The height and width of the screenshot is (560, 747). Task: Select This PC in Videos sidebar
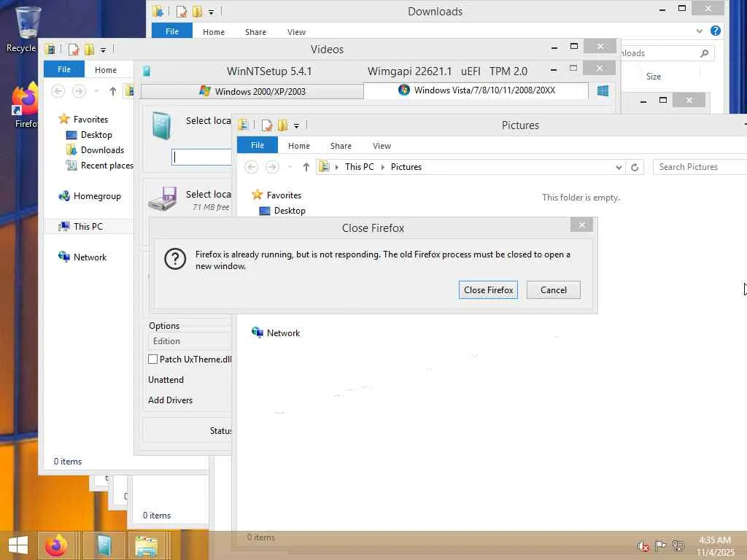pyautogui.click(x=88, y=227)
